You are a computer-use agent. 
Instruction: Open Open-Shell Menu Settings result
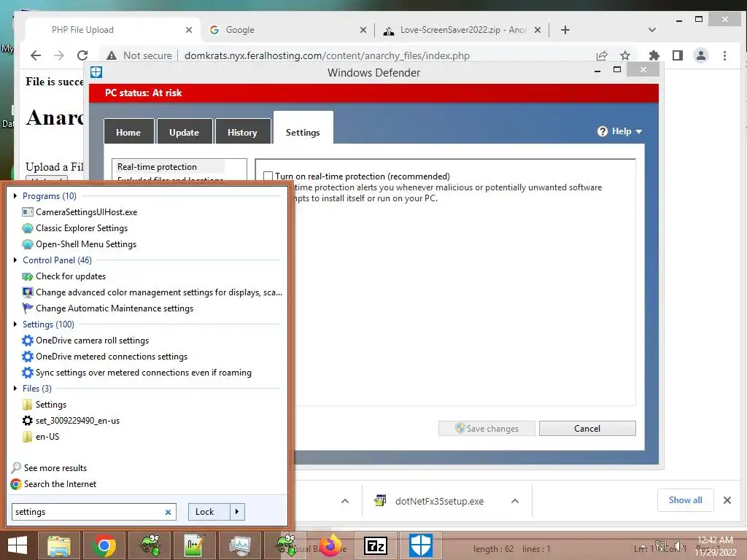pos(86,244)
